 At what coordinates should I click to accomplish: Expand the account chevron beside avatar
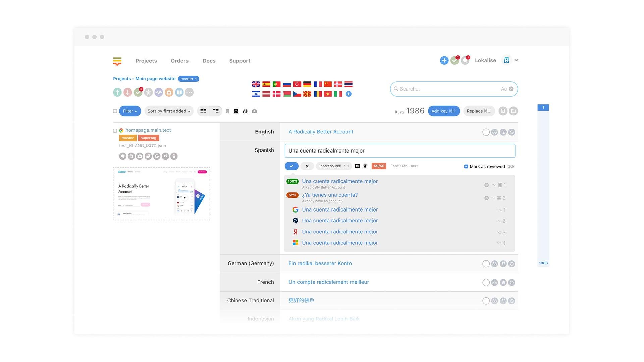(x=516, y=60)
